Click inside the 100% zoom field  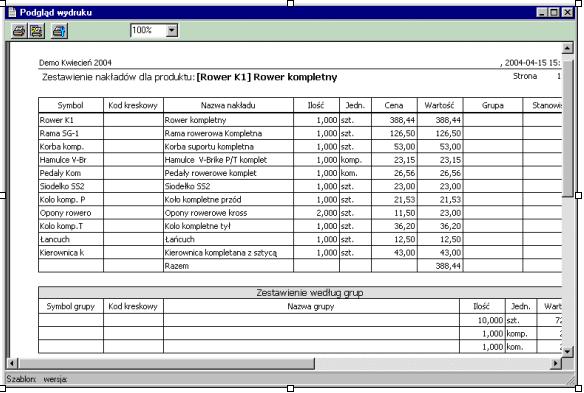pyautogui.click(x=148, y=30)
